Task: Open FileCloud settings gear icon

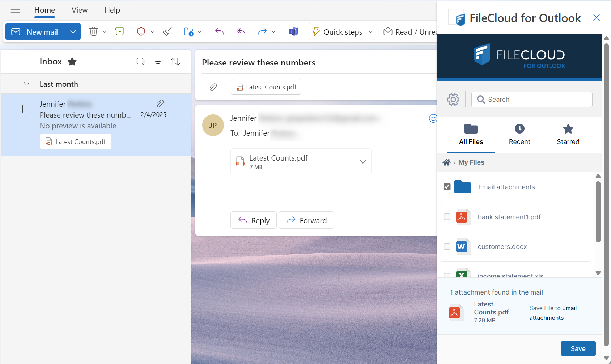Action: pos(453,100)
